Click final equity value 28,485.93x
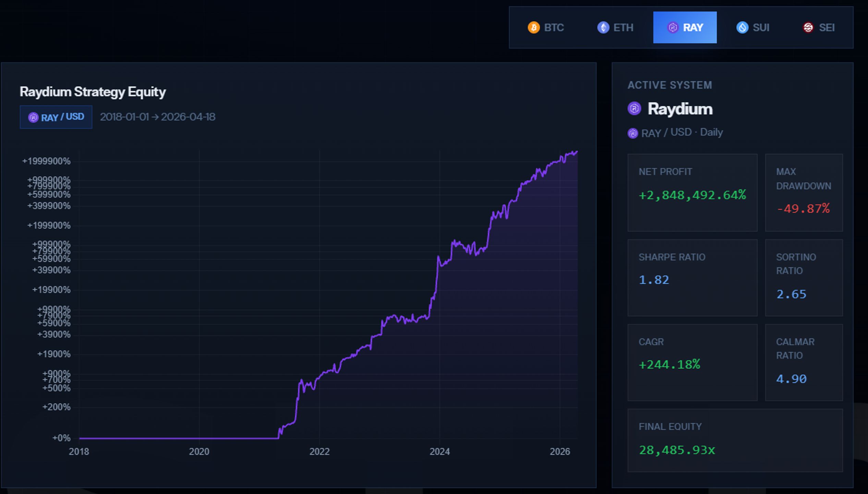Viewport: 868px width, 494px height. coord(677,450)
